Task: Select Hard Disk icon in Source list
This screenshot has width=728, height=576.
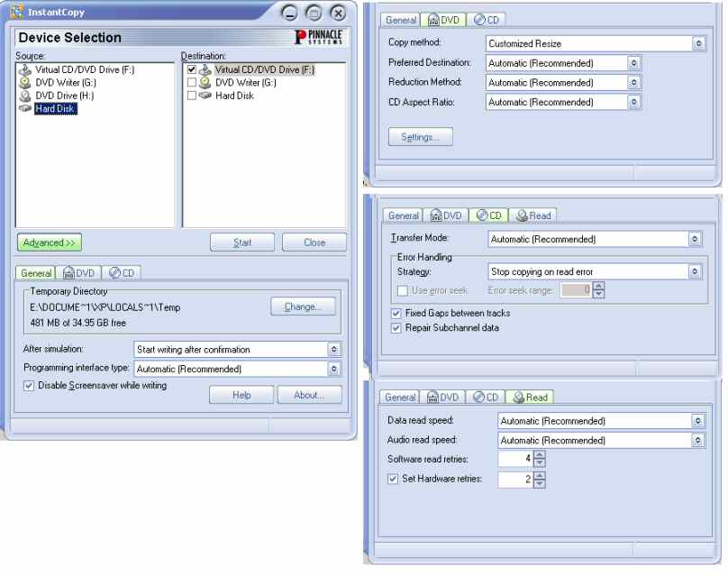Action: [24, 109]
